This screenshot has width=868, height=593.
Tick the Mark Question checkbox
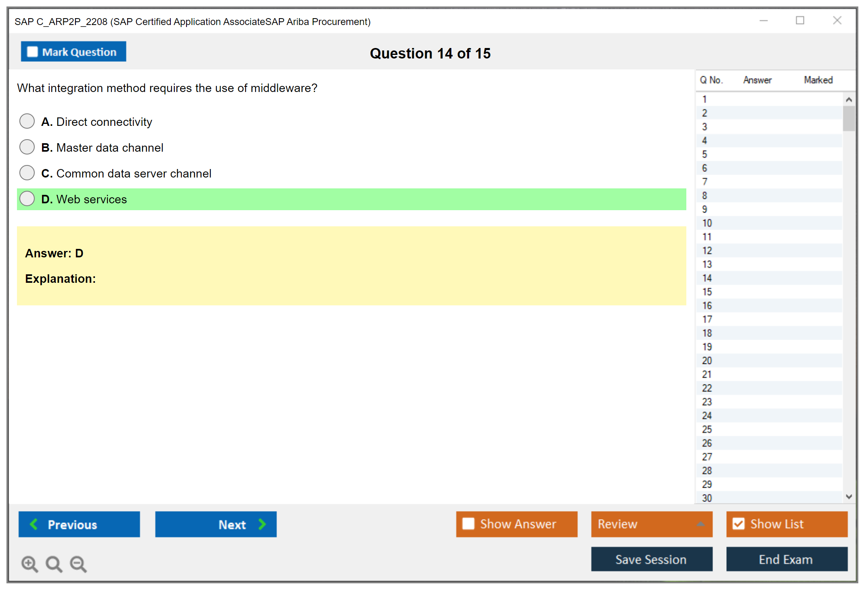(x=32, y=52)
